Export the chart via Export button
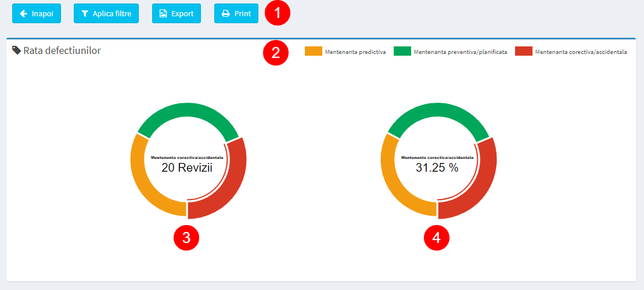644x290 pixels. pos(176,13)
